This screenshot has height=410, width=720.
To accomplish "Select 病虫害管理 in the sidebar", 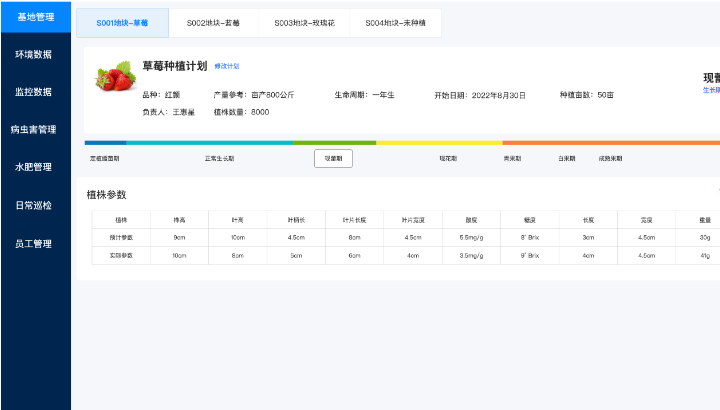I will (33, 129).
